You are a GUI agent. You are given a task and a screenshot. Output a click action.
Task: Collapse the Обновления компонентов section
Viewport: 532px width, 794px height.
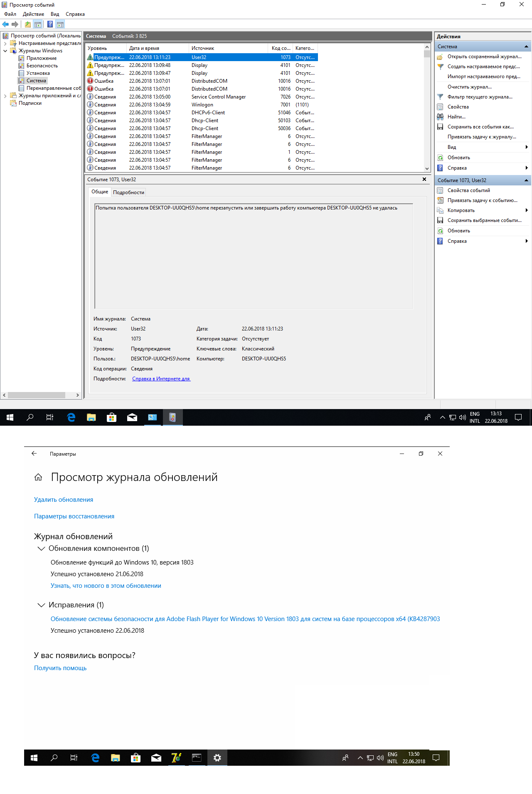[x=41, y=549]
